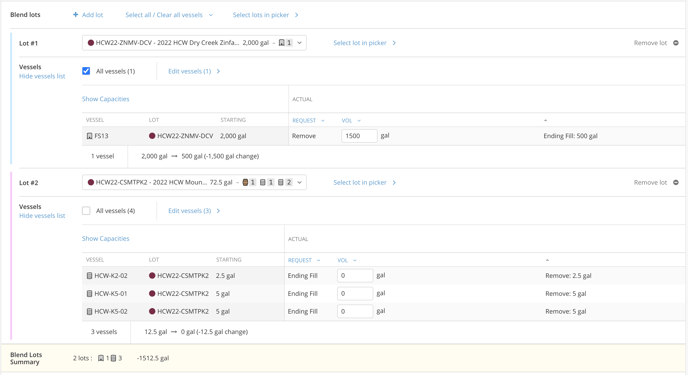Check All vessels (4) checkbox

pos(86,211)
